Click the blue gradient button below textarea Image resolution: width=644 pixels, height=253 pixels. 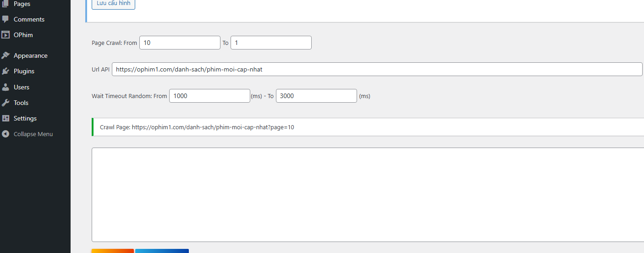pos(162,251)
